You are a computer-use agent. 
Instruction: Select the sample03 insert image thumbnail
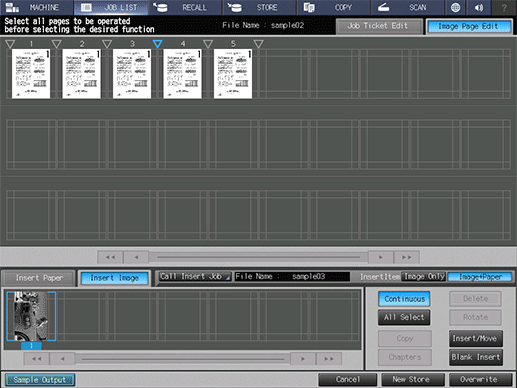[31, 316]
